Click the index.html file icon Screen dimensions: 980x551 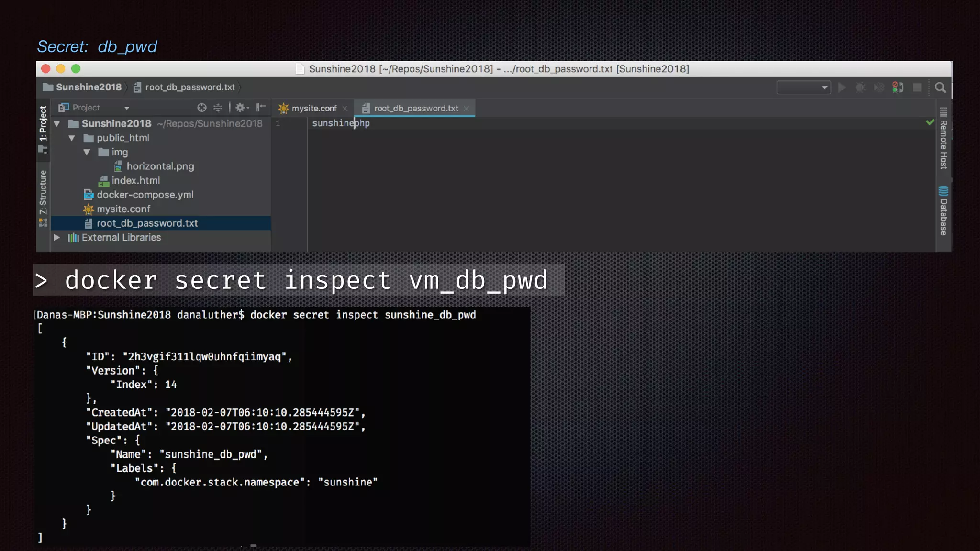coord(103,181)
